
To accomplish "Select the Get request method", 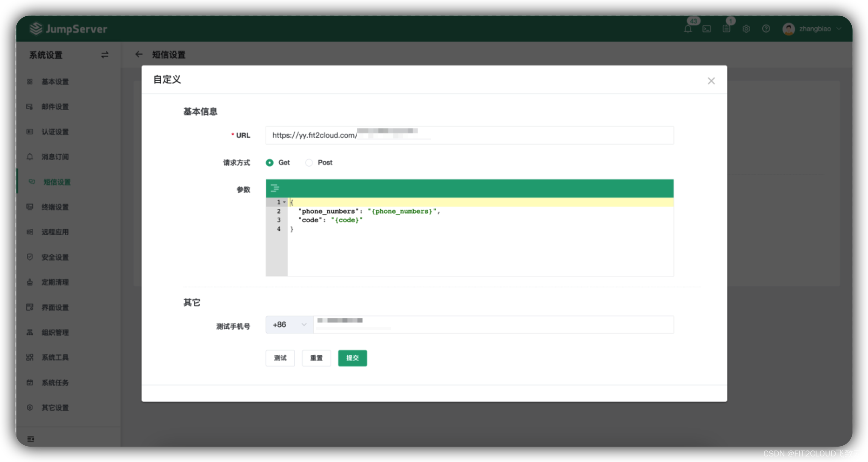I will click(x=270, y=163).
